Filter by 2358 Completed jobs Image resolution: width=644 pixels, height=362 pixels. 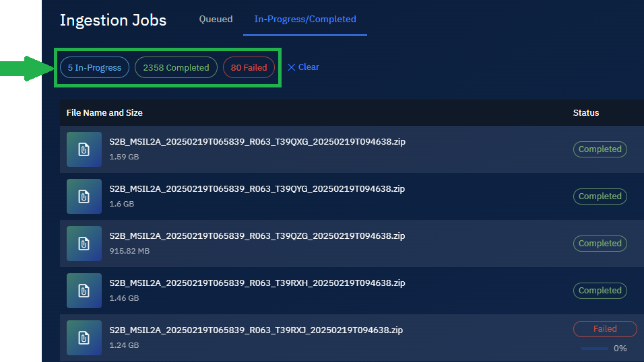[176, 67]
